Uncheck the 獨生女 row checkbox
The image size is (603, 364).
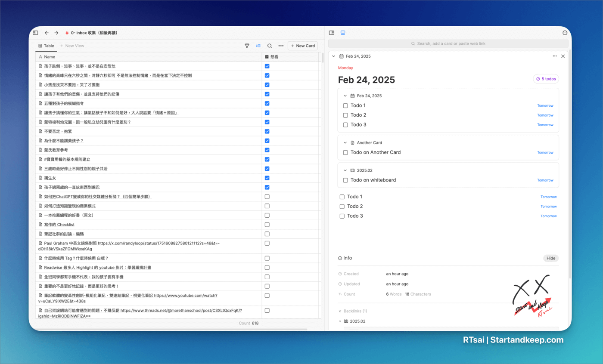coord(267,178)
